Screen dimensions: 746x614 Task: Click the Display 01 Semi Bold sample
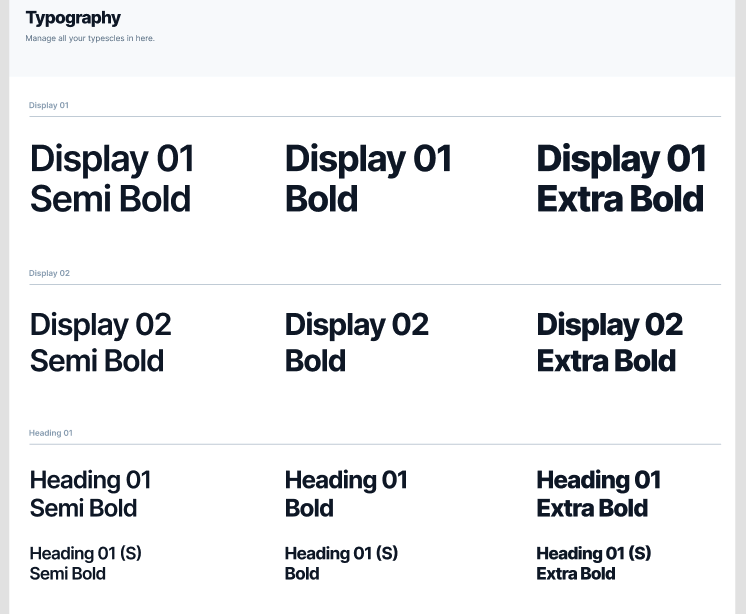(112, 178)
